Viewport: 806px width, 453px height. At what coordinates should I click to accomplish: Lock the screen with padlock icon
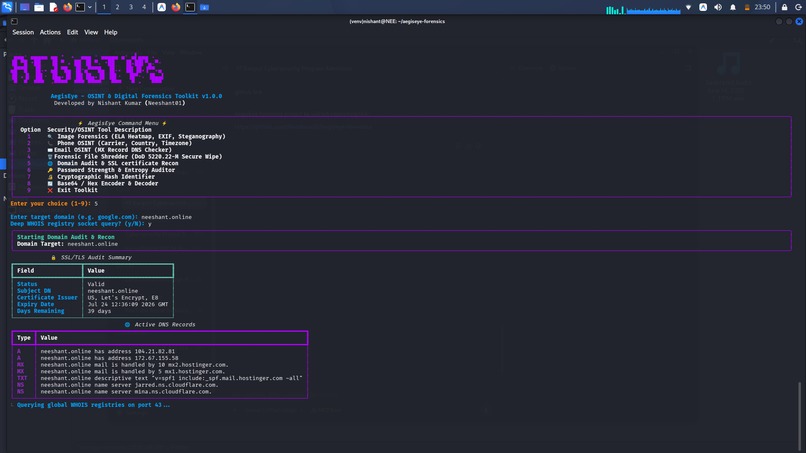pos(784,7)
